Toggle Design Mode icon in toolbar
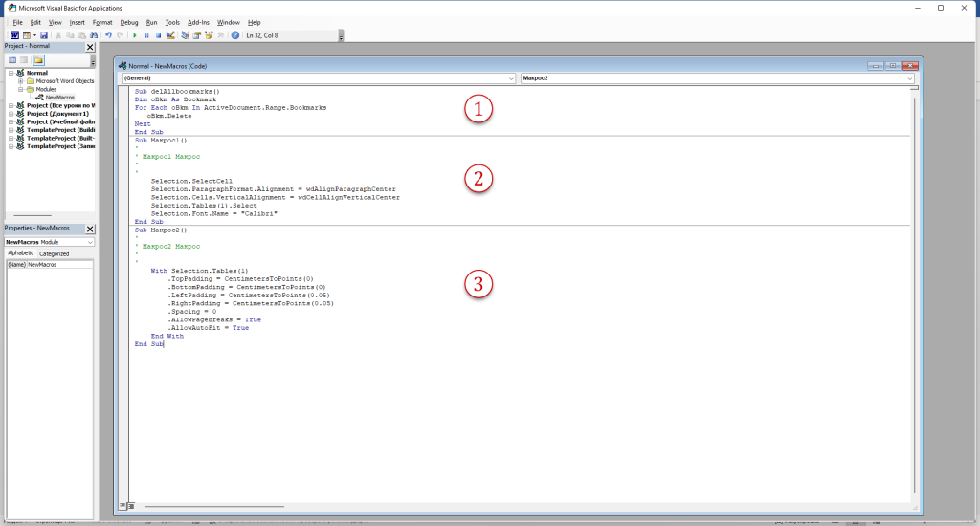The height and width of the screenshot is (526, 980). 170,35
